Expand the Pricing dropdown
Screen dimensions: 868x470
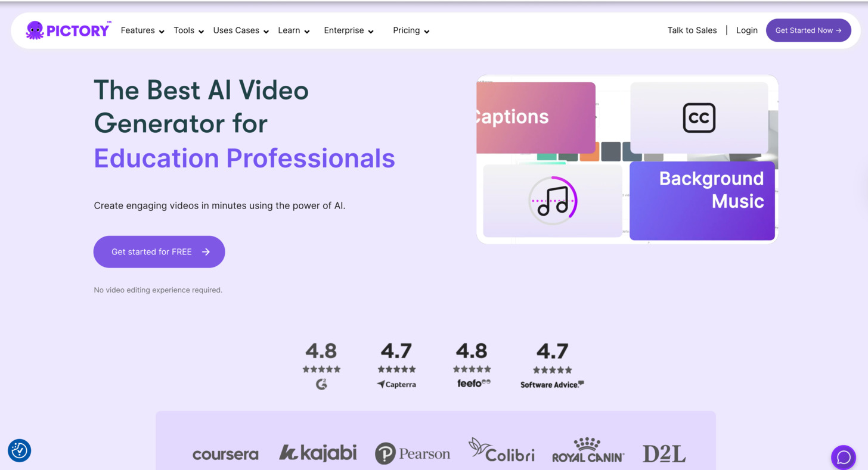coord(411,30)
